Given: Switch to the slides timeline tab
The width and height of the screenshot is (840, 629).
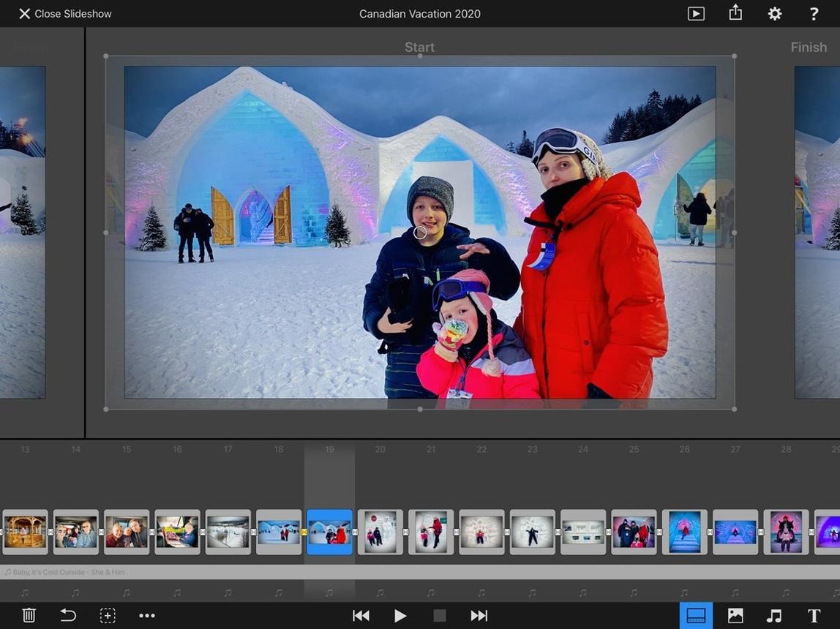Looking at the screenshot, I should click(x=696, y=616).
